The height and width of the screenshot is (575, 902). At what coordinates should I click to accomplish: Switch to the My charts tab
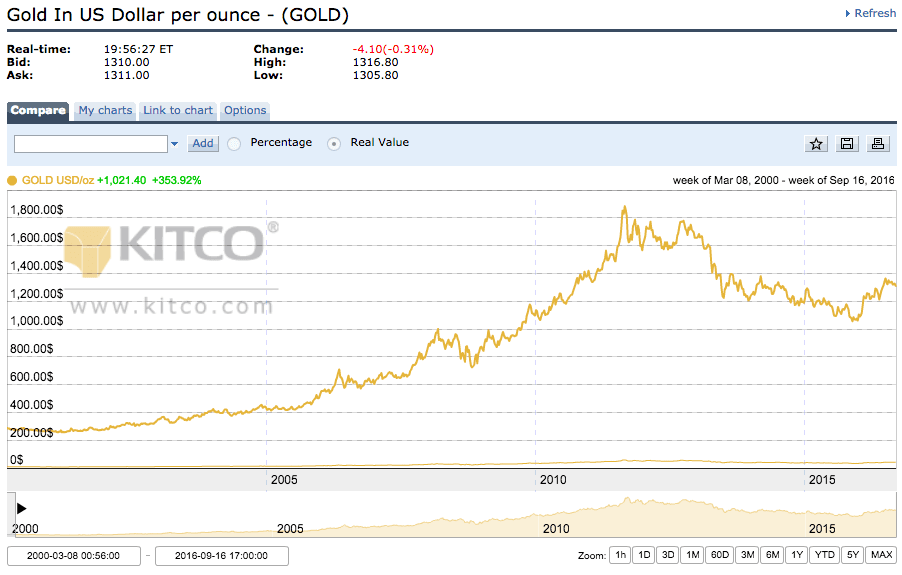click(105, 111)
